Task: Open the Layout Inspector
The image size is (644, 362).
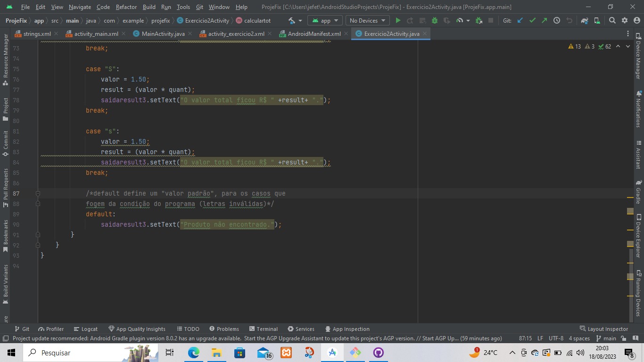Action: tap(604, 329)
